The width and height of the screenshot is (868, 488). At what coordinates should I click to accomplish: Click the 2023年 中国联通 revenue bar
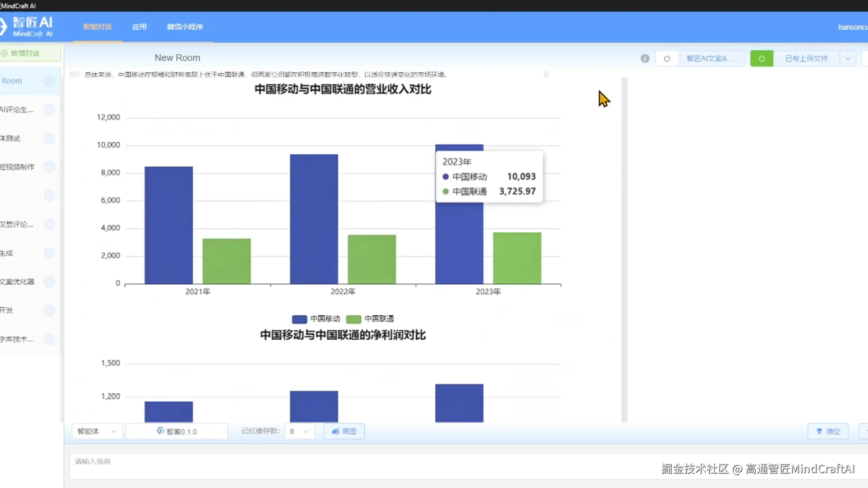(517, 258)
